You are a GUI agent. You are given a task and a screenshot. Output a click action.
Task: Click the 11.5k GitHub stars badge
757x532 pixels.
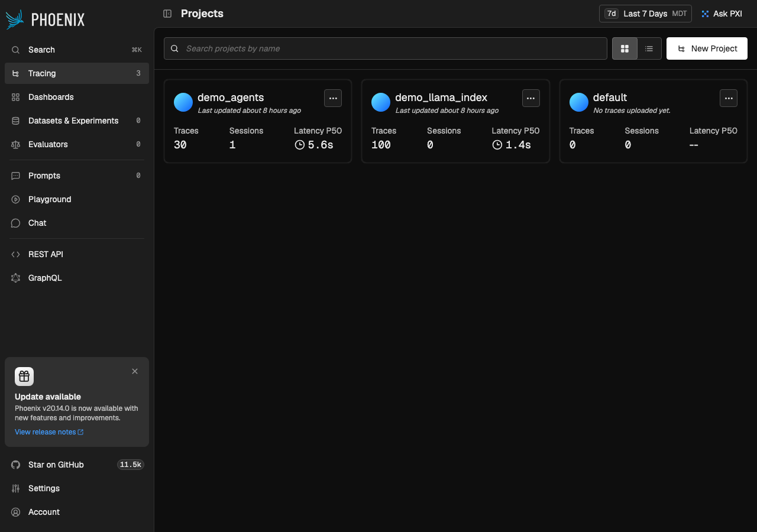click(131, 465)
